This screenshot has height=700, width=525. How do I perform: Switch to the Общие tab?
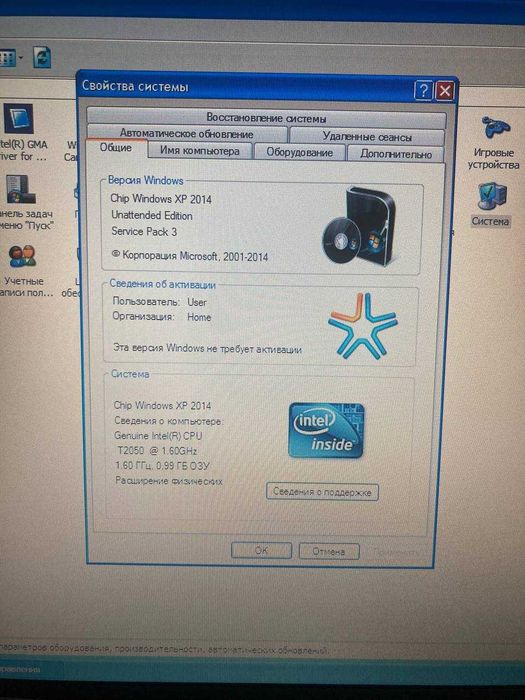pos(116,148)
